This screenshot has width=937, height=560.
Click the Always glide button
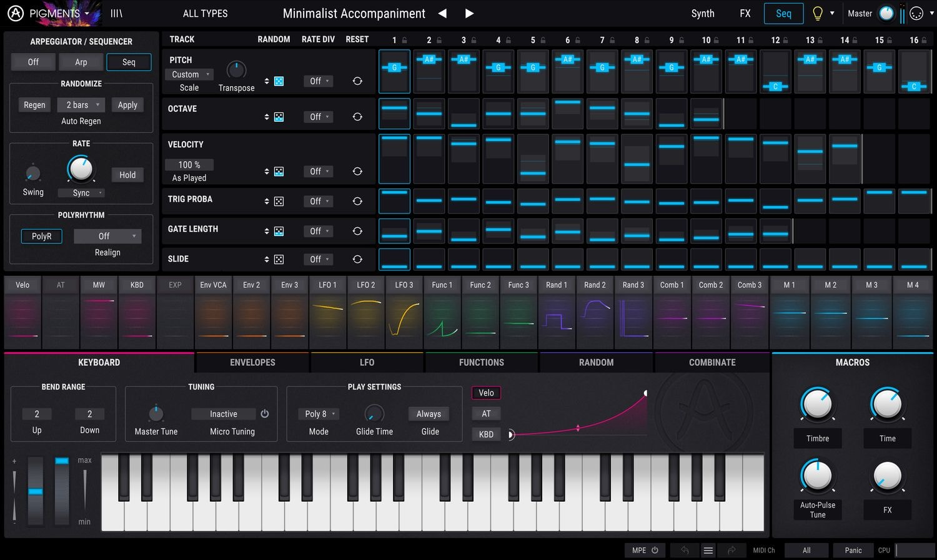pos(429,414)
